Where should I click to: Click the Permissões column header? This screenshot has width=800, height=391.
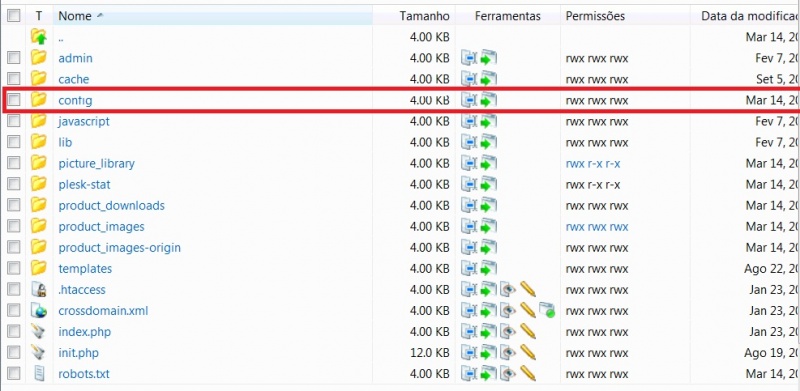coord(595,16)
